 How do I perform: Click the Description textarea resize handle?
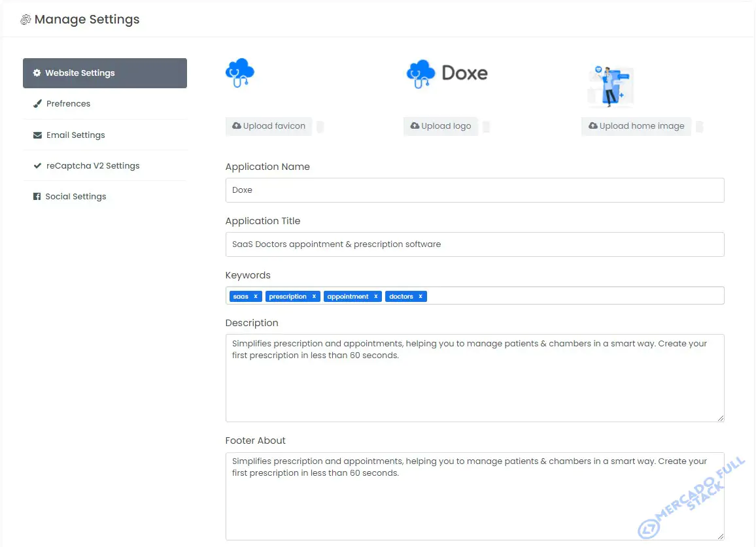click(720, 418)
